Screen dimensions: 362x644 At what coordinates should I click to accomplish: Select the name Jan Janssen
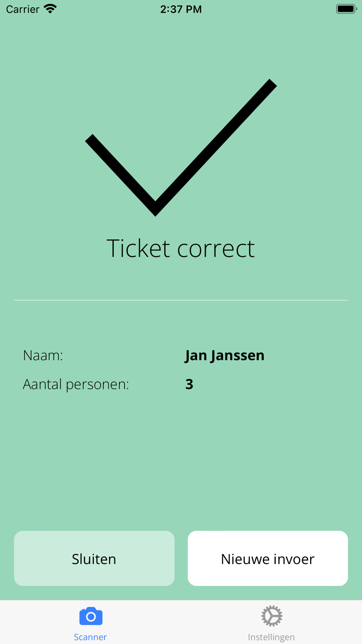225,355
